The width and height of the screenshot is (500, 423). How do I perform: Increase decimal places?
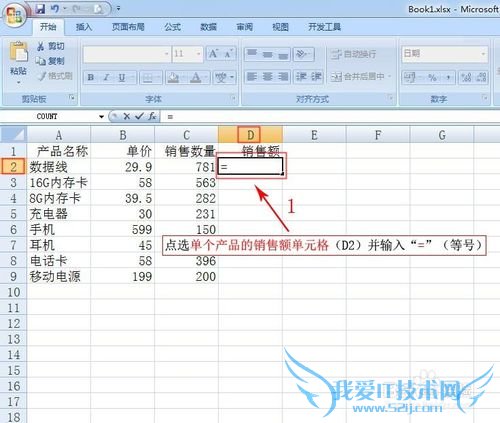click(x=466, y=78)
